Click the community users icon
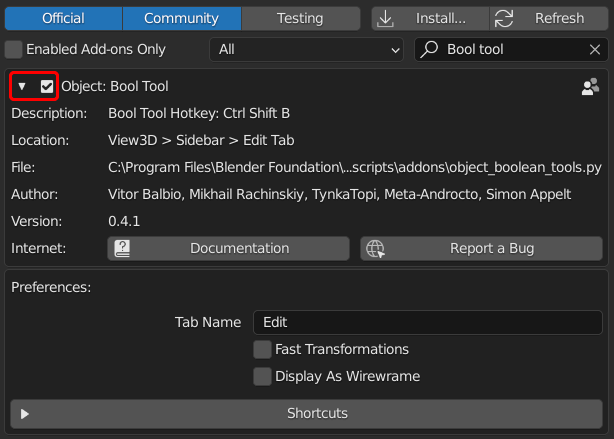 (590, 87)
